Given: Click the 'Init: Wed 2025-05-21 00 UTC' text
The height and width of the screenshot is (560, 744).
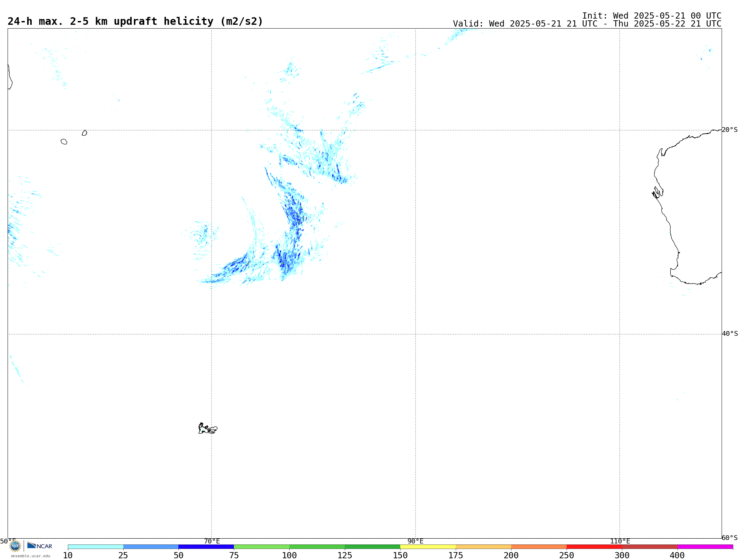Looking at the screenshot, I should coord(652,16).
